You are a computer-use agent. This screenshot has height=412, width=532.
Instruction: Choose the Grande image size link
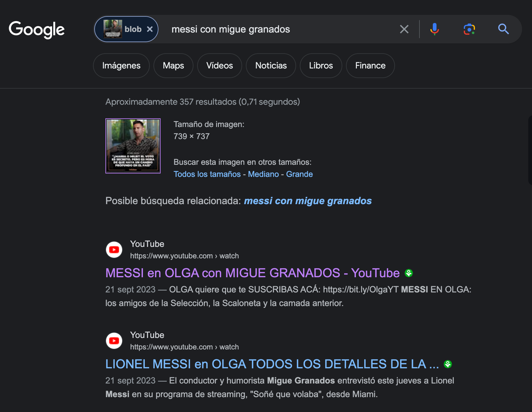[299, 174]
